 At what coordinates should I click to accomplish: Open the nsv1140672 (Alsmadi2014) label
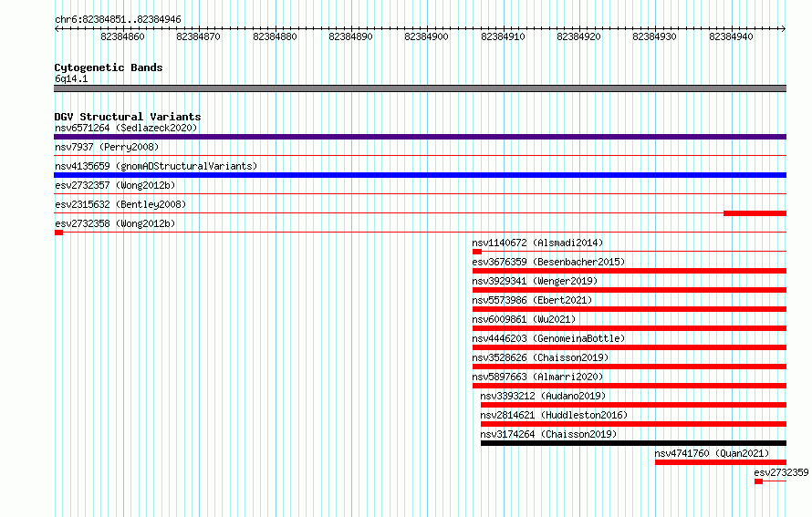point(537,243)
